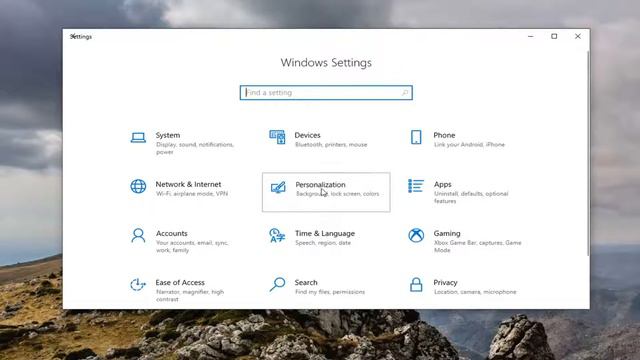Open Devices settings label
The width and height of the screenshot is (640, 360).
pos(307,135)
